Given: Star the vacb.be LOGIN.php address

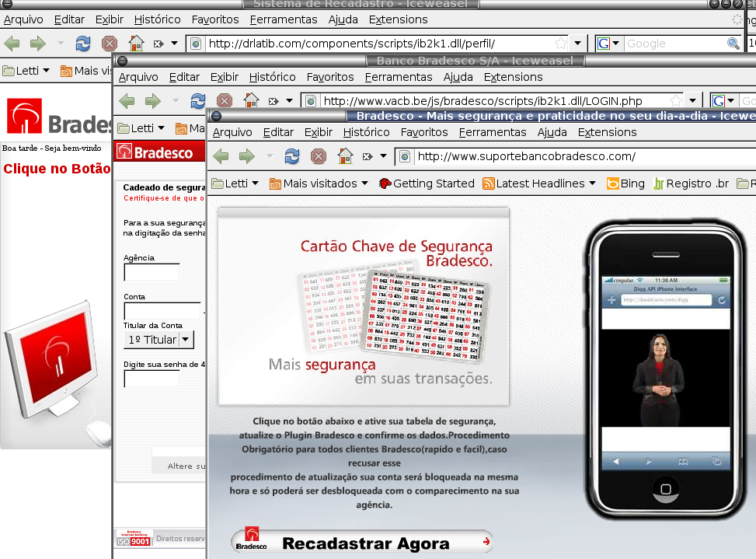Looking at the screenshot, I should pos(676,101).
